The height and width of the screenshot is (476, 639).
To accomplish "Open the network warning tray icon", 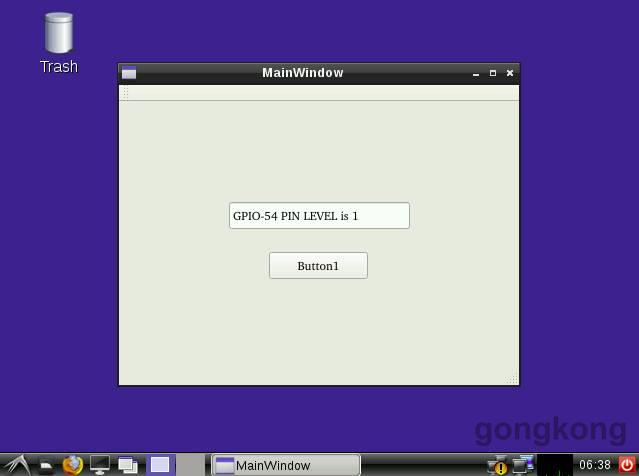I will (x=498, y=465).
